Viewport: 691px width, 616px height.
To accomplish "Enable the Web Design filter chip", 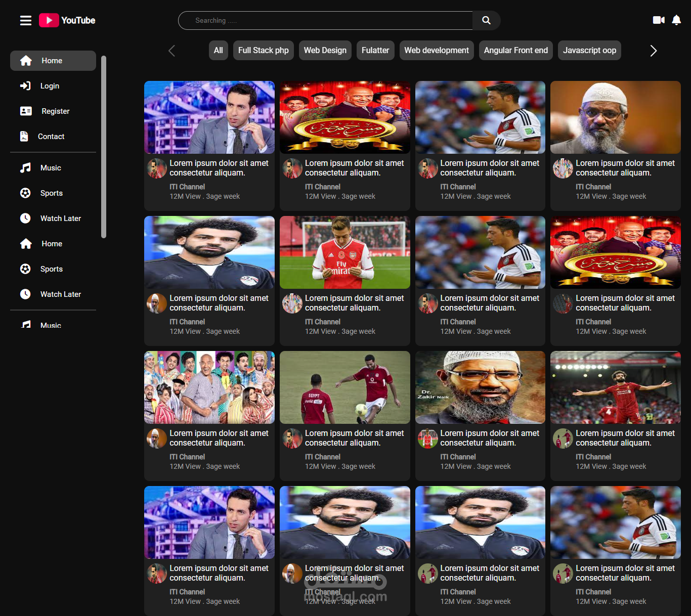I will point(325,50).
